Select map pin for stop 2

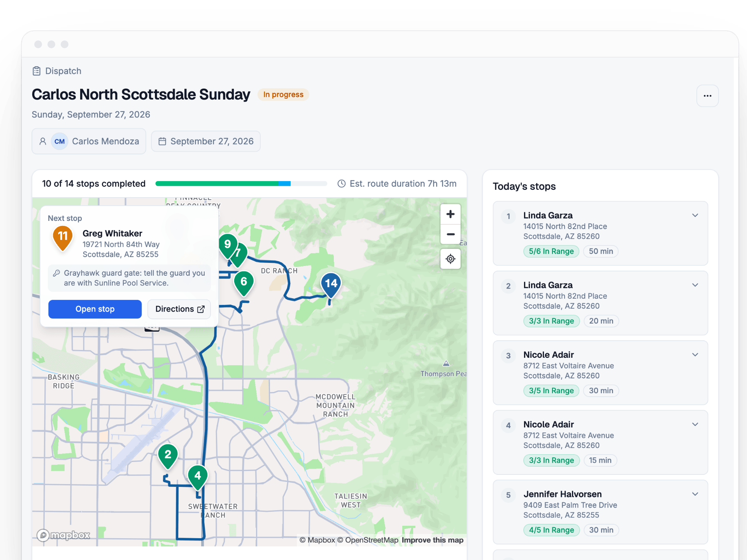coord(168,456)
